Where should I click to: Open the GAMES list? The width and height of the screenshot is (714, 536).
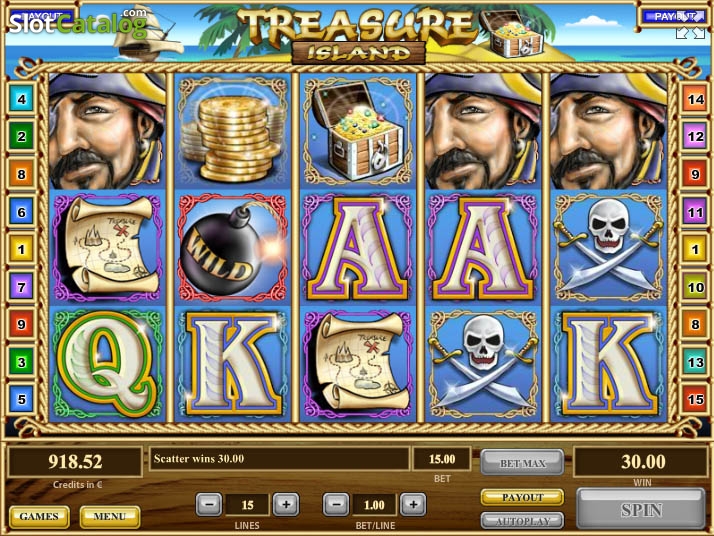point(39,516)
